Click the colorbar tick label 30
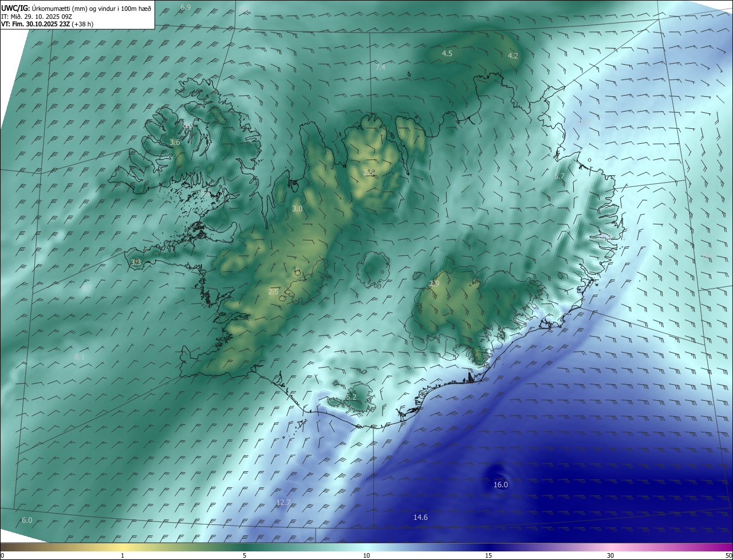The image size is (733, 560). click(610, 556)
